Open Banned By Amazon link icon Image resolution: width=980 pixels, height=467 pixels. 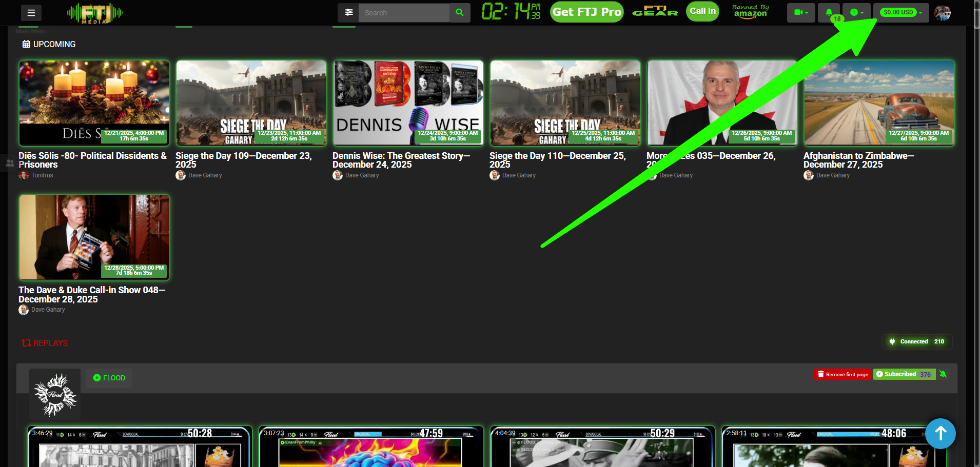[x=750, y=12]
